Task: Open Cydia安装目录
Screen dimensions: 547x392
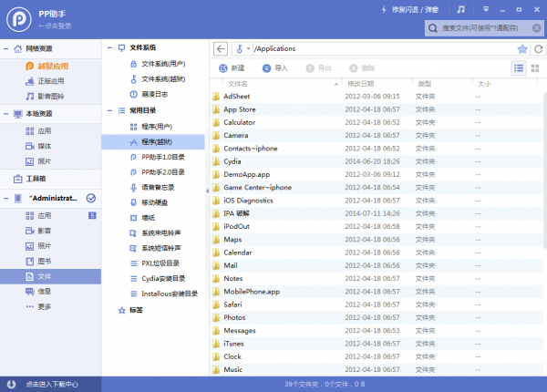Action: click(153, 279)
